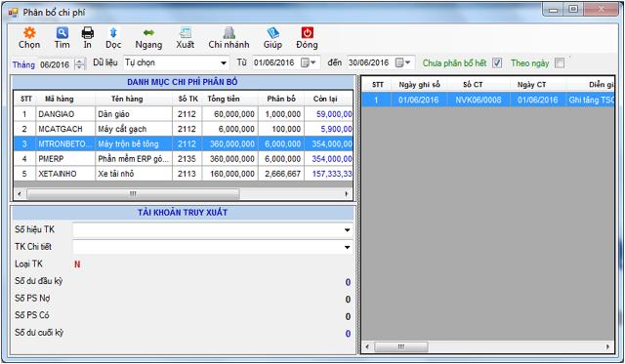Screen dimensions: 625x364
Task: Expand the Dữ liệu Tự chọn dropdown
Action: coord(224,62)
